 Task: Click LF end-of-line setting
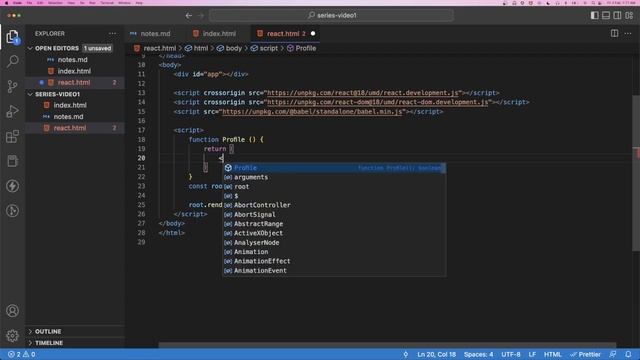(x=532, y=354)
